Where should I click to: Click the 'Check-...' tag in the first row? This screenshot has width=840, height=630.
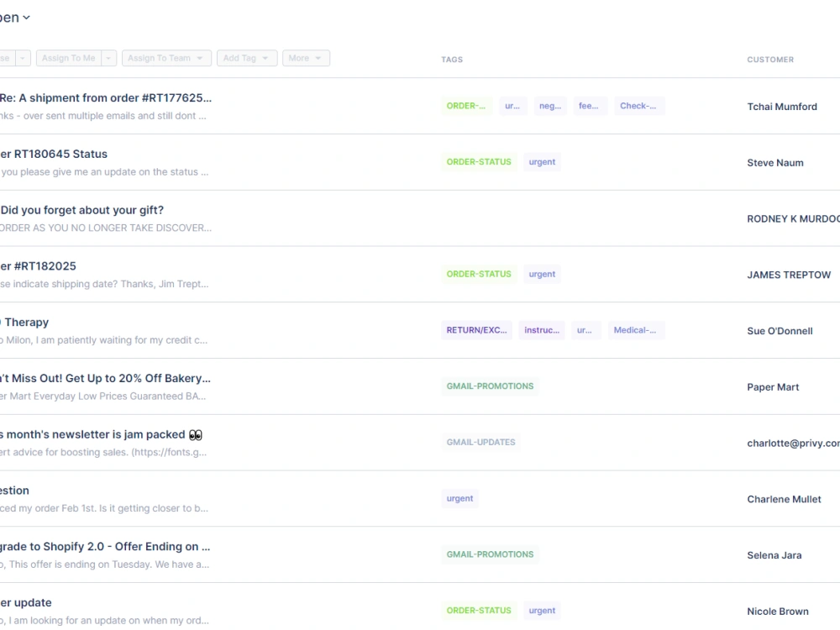(x=638, y=106)
